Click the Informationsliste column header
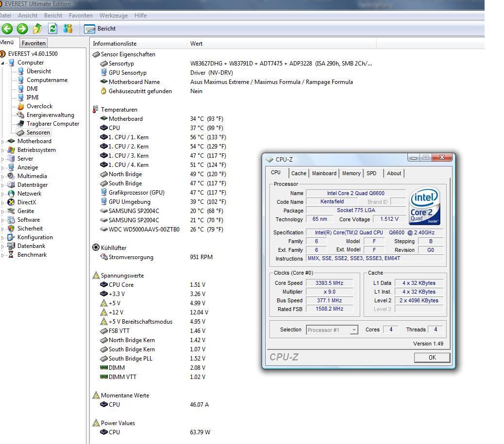 click(115, 44)
